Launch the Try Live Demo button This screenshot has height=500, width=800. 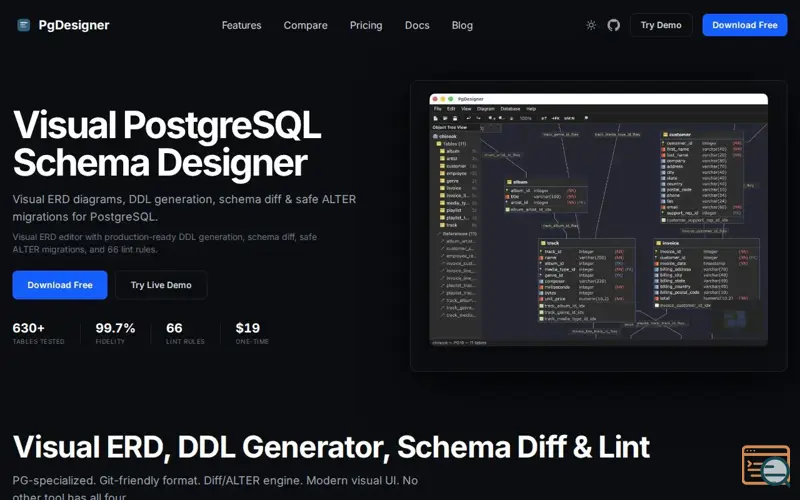(x=161, y=285)
